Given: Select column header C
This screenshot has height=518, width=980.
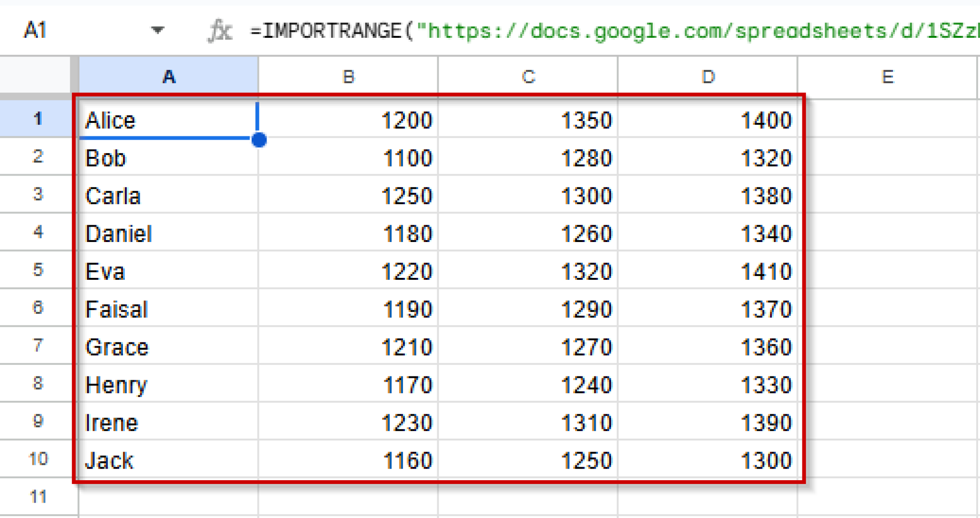Looking at the screenshot, I should click(526, 76).
